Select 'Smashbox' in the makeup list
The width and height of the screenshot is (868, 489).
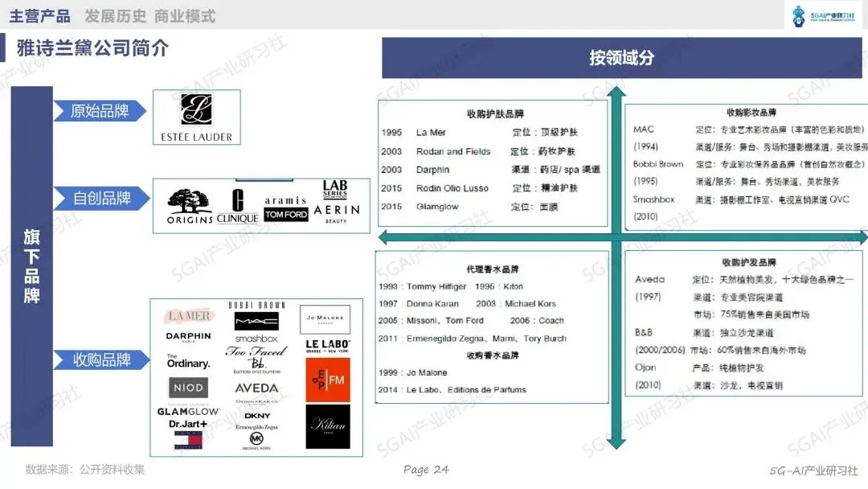coord(653,199)
